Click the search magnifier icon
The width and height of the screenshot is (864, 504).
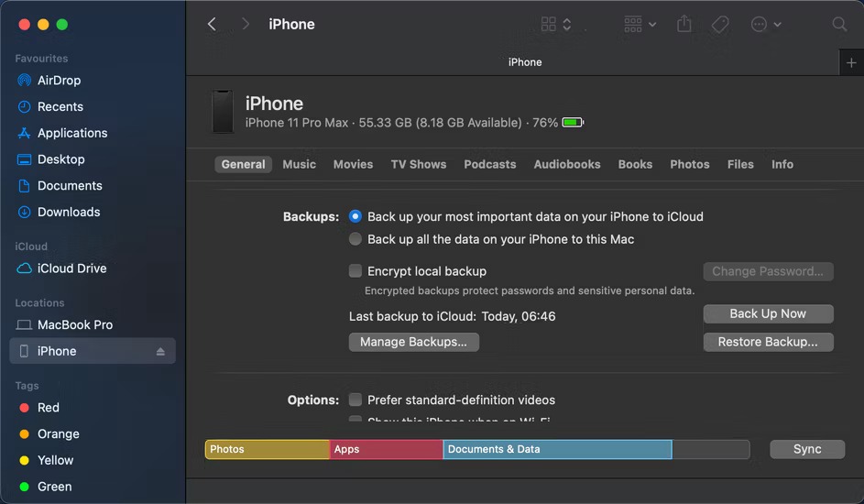tap(839, 25)
